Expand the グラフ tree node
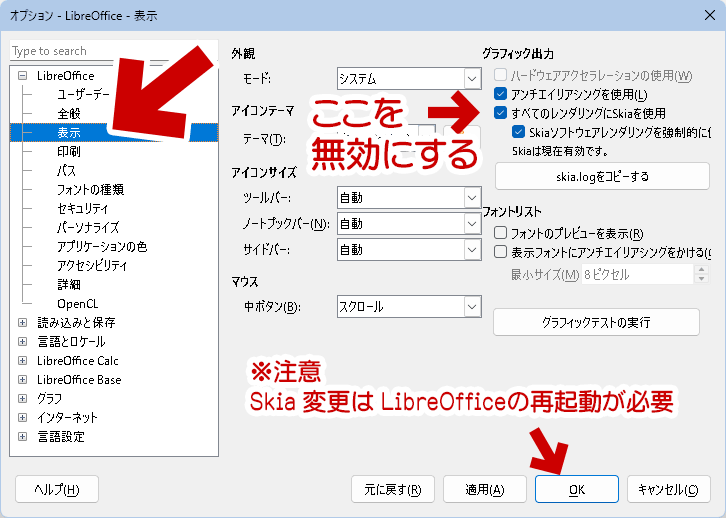Image resolution: width=726 pixels, height=518 pixels. pos(22,399)
